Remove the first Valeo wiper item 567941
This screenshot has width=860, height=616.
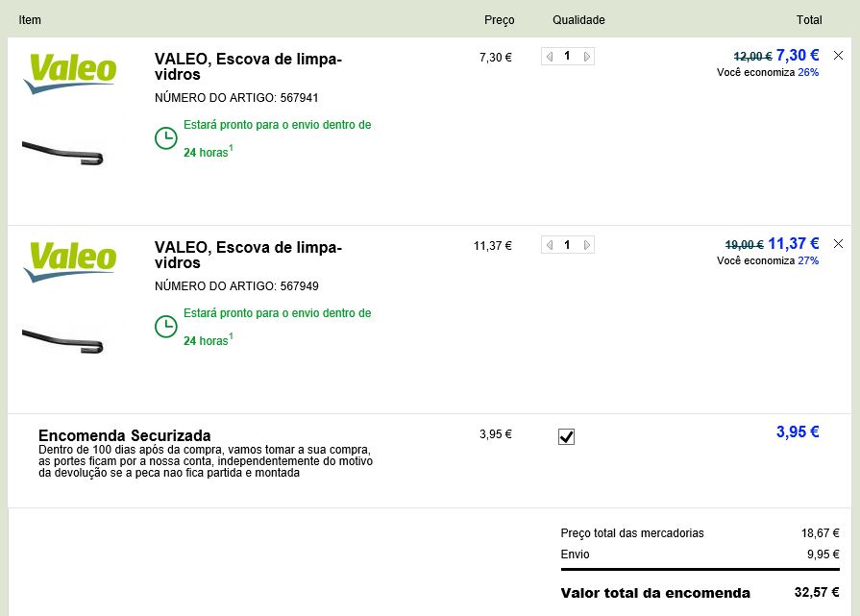pyautogui.click(x=838, y=56)
